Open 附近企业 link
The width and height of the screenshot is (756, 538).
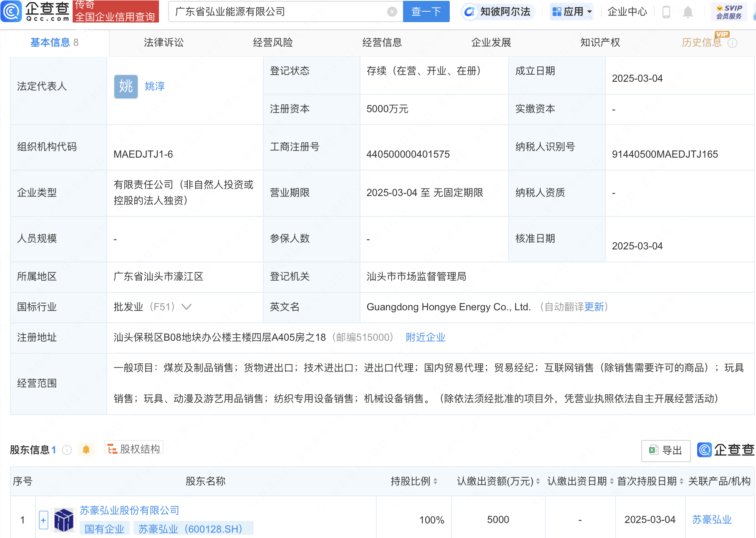point(426,337)
